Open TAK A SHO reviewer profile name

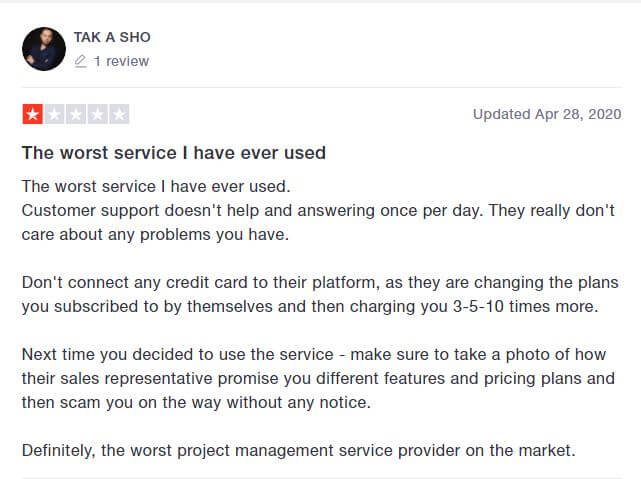[112, 37]
